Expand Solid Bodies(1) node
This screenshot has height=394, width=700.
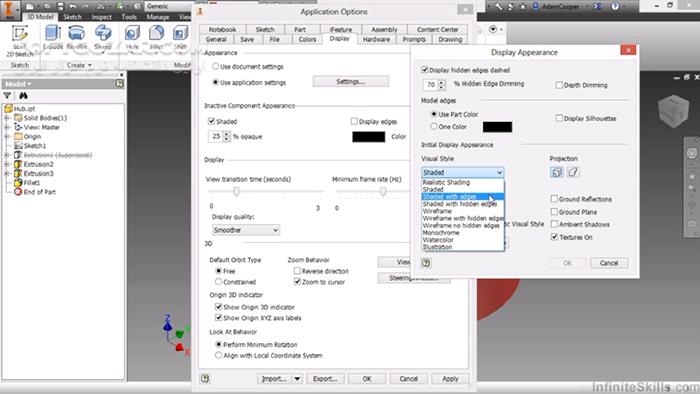tap(7, 118)
